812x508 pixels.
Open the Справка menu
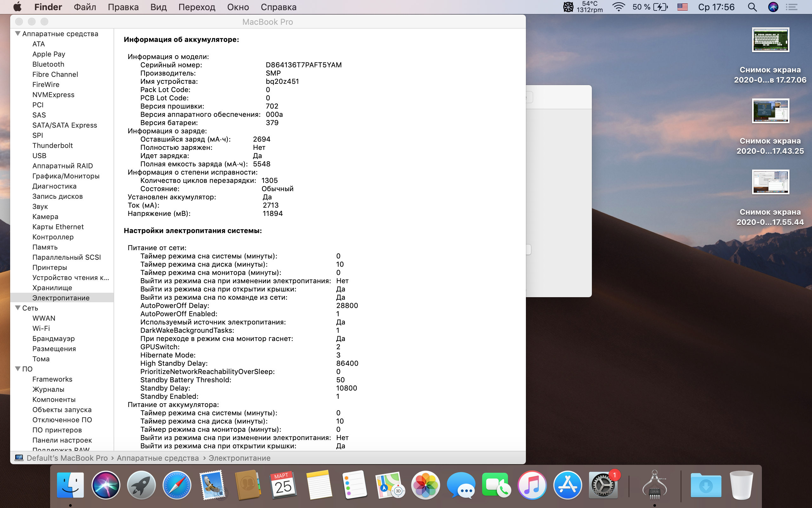click(x=278, y=7)
